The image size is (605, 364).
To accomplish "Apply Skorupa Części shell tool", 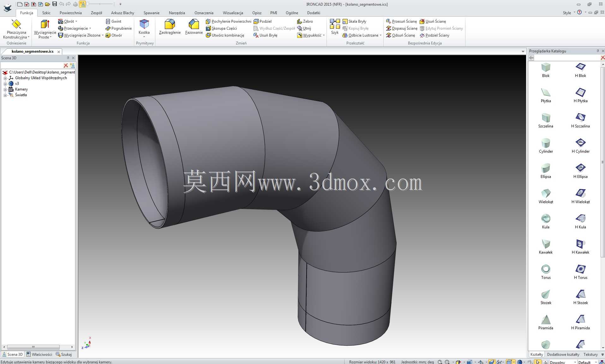I will (221, 28).
